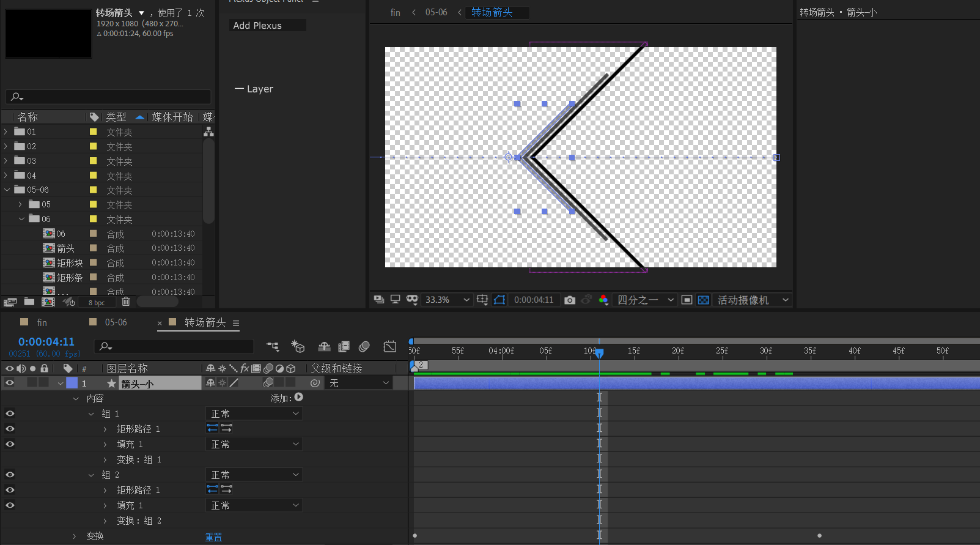This screenshot has width=980, height=545.
Task: Collapse folder 05-06 in project panel
Action: pyautogui.click(x=7, y=190)
